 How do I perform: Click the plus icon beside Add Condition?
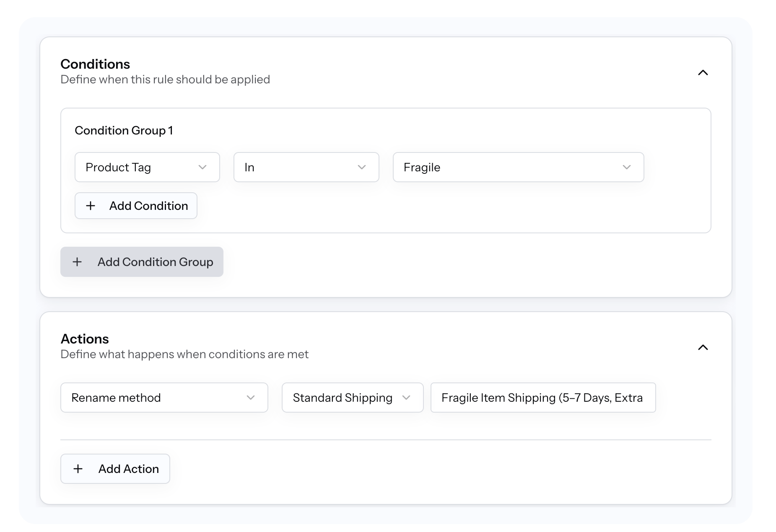click(x=91, y=206)
